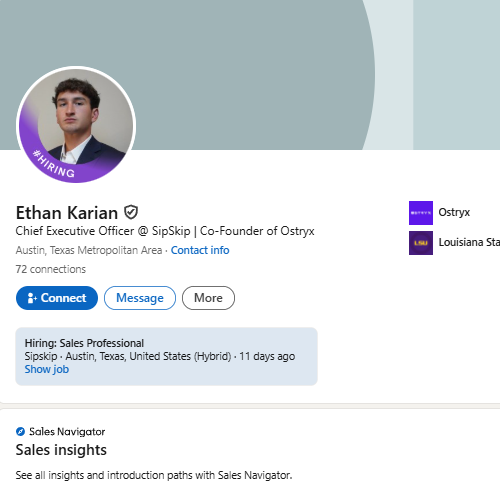The height and width of the screenshot is (500, 500).
Task: Open Ethan Karian's profile photo
Action: (76, 124)
